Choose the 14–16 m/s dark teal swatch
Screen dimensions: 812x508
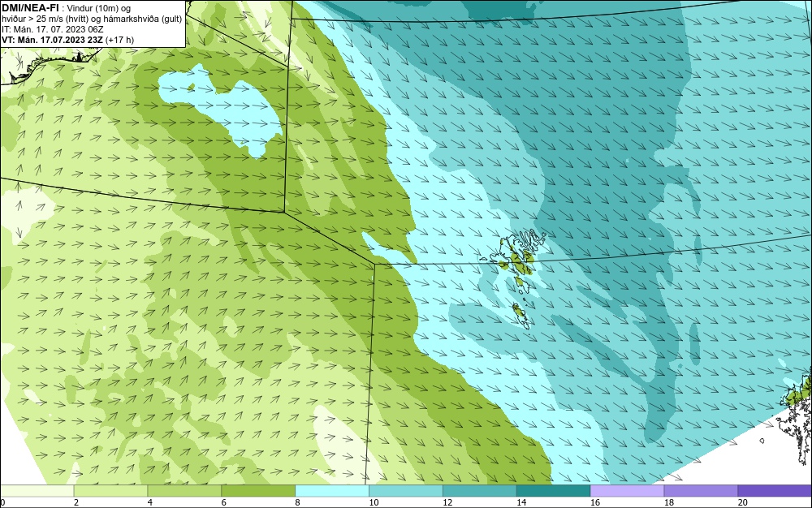pyautogui.click(x=554, y=490)
